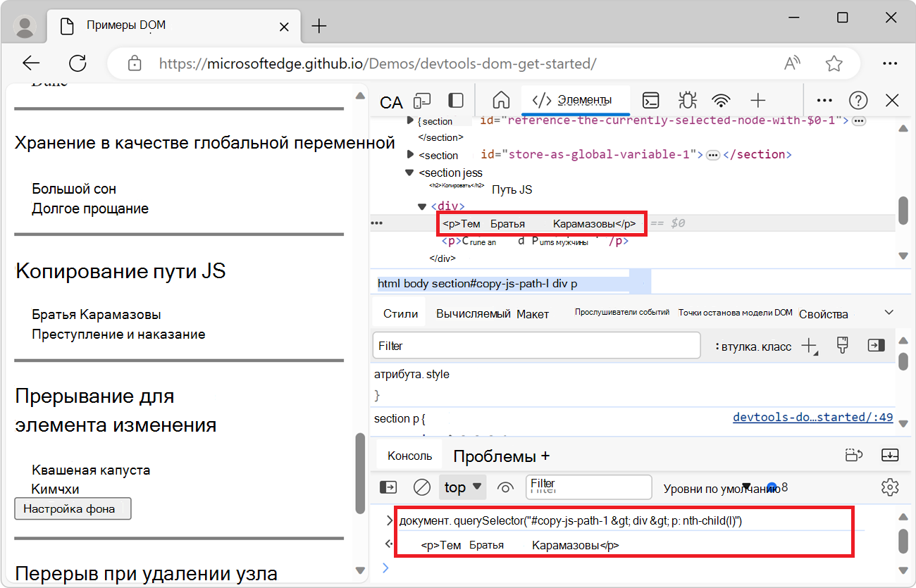Click the DevTools home panel icon
Image resolution: width=916 pixels, height=588 pixels.
point(501,101)
